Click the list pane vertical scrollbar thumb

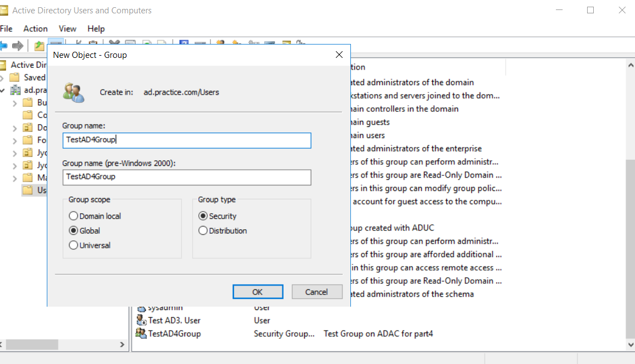(x=631, y=248)
